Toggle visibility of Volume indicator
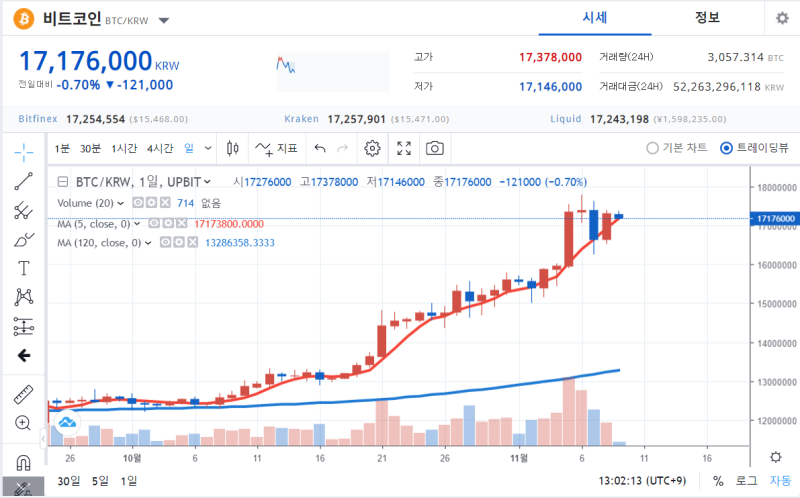The height and width of the screenshot is (498, 800). pos(138,203)
